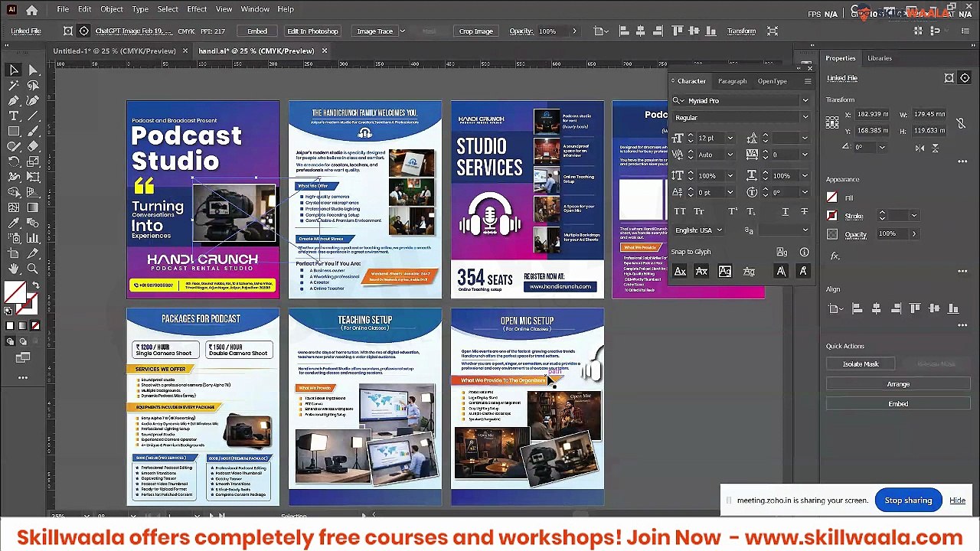Viewport: 980px width, 551px height.
Task: Toggle Strikethrough in Character panel
Action: tap(804, 211)
